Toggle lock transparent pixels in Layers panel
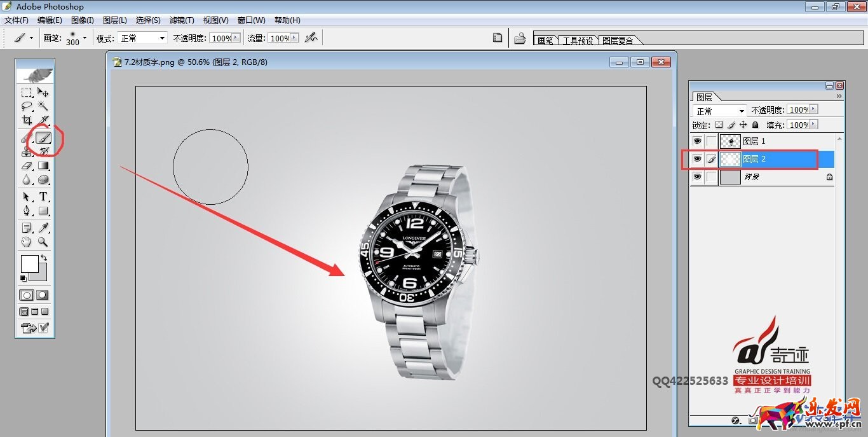This screenshot has width=868, height=437. [x=719, y=125]
